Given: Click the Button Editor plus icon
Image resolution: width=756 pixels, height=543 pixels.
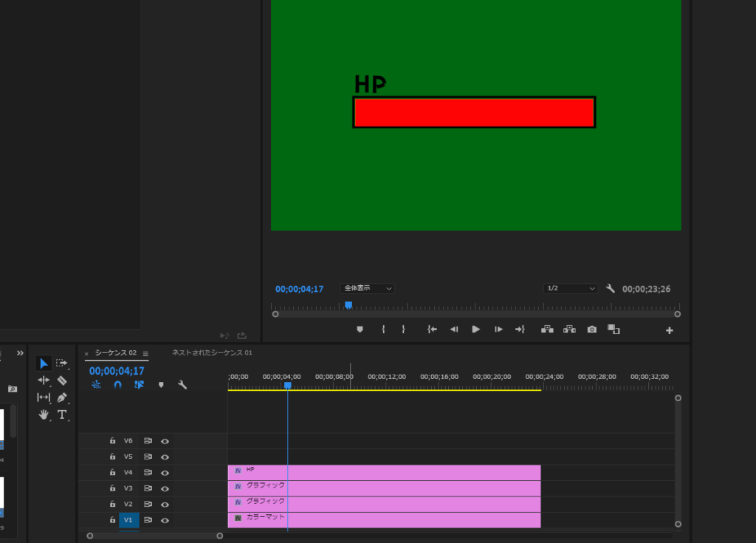Looking at the screenshot, I should 670,330.
